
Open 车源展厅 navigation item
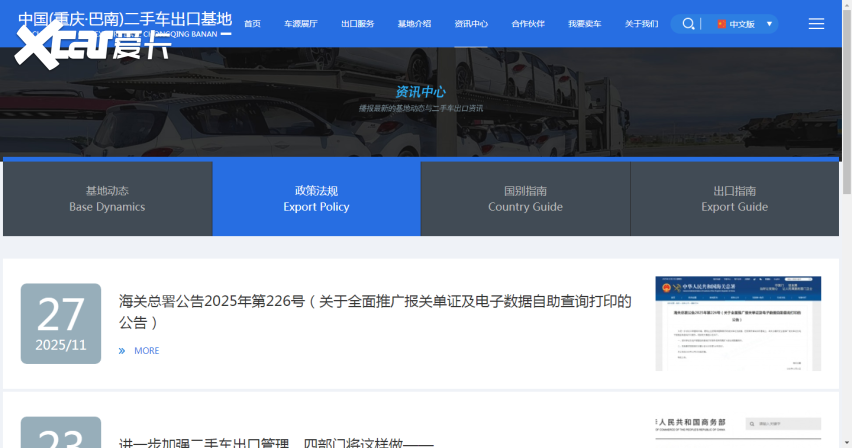(x=300, y=24)
